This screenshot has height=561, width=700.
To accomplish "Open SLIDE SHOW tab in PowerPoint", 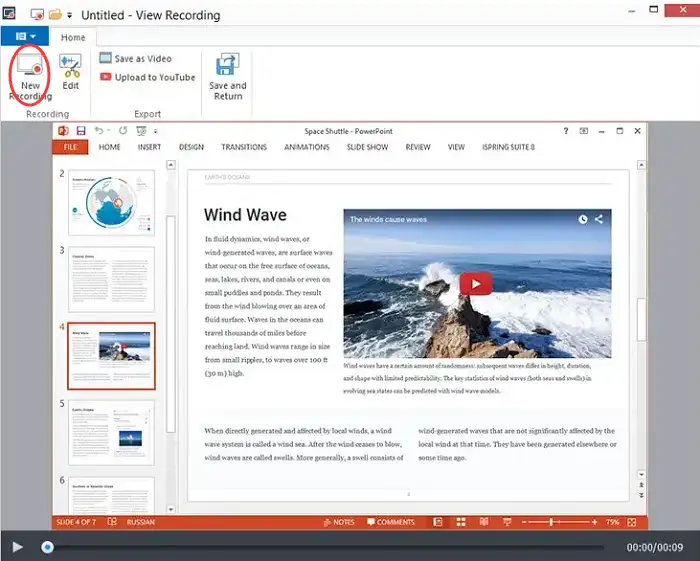I will tap(367, 147).
